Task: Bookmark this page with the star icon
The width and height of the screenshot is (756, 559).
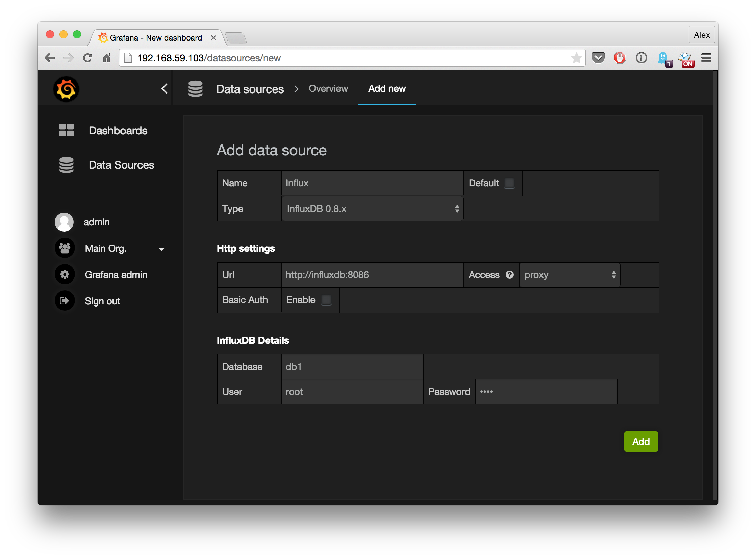Action: [x=576, y=58]
